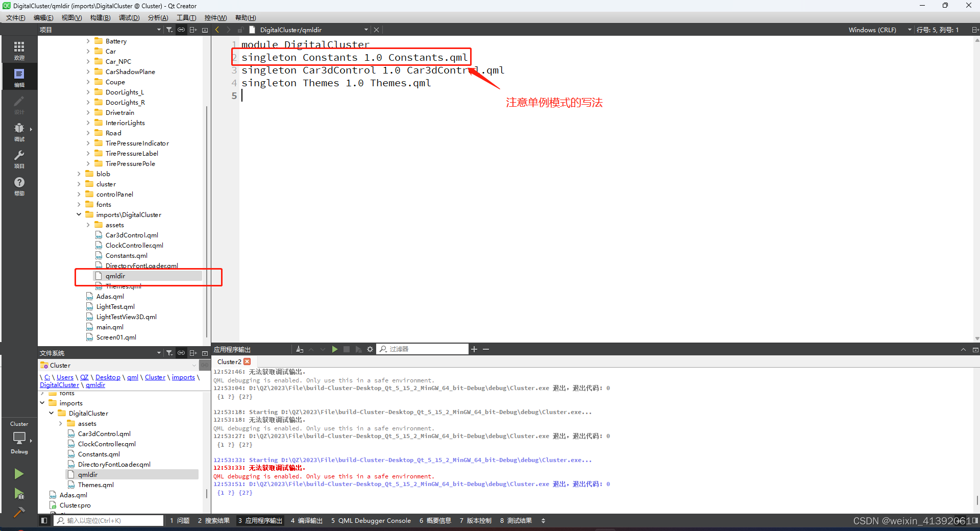This screenshot has height=531, width=980.
Task: Clear the output with the broom icon
Action: coord(300,349)
